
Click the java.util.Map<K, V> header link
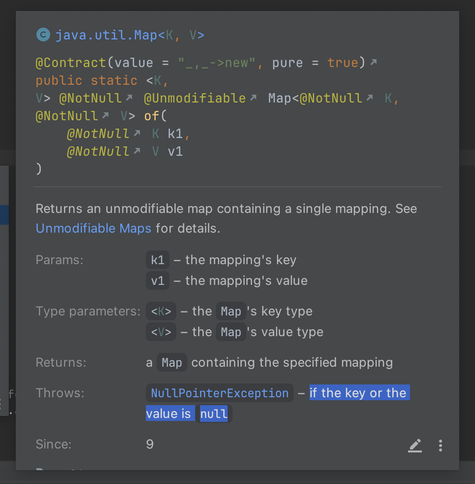130,35
